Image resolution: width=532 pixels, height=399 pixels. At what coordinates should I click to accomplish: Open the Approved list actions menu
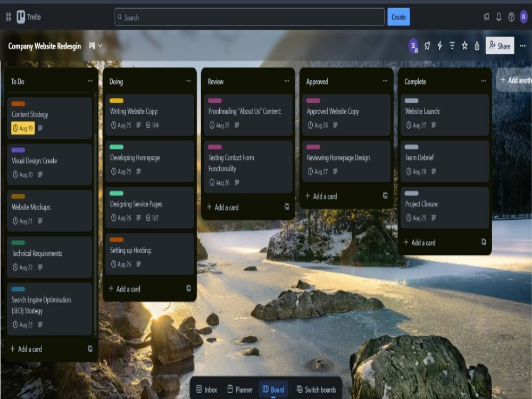(385, 81)
